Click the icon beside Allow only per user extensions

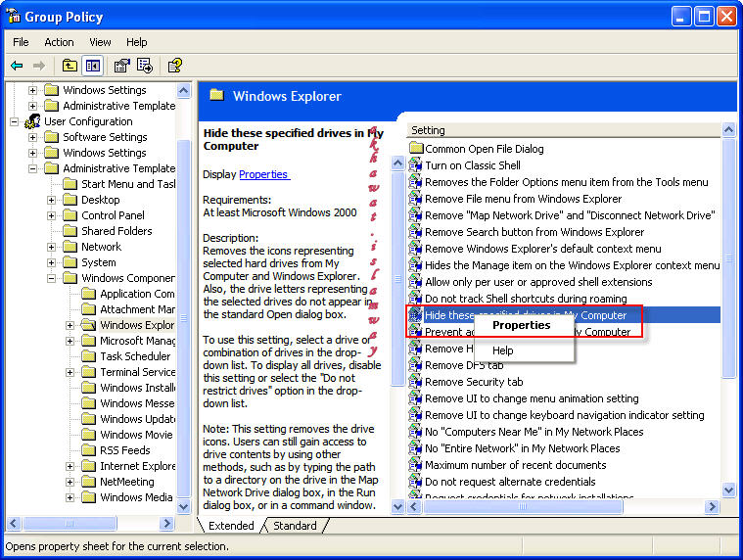[416, 282]
